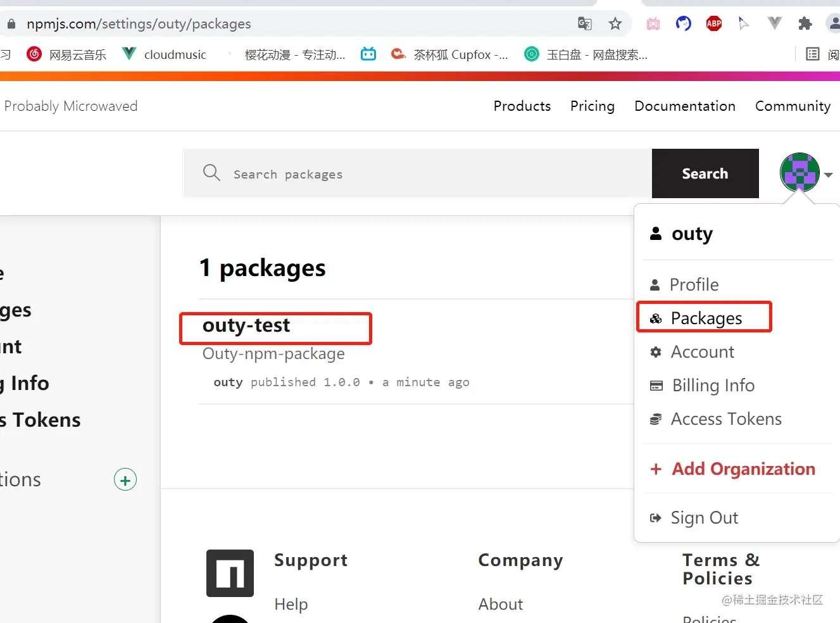Open the Documentation nav link
This screenshot has width=840, height=623.
[x=685, y=106]
